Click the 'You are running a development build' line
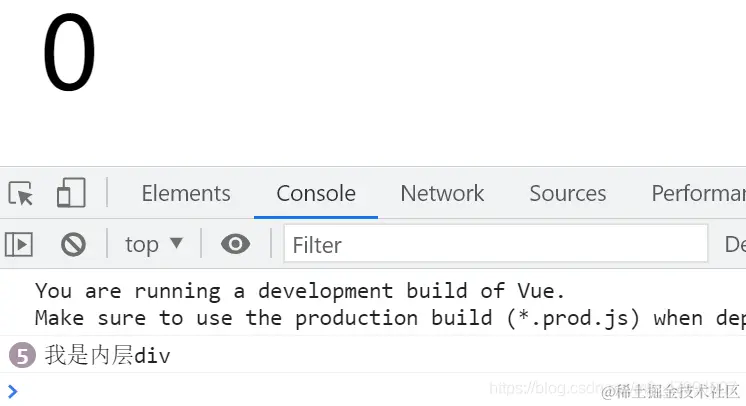This screenshot has width=746, height=406. 300,291
